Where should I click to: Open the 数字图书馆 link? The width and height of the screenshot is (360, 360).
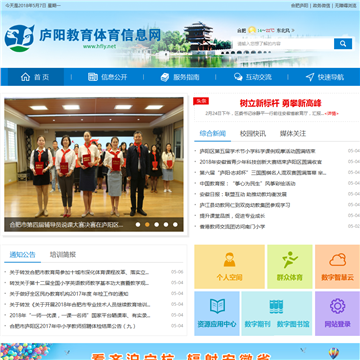pyautogui.click(x=293, y=324)
